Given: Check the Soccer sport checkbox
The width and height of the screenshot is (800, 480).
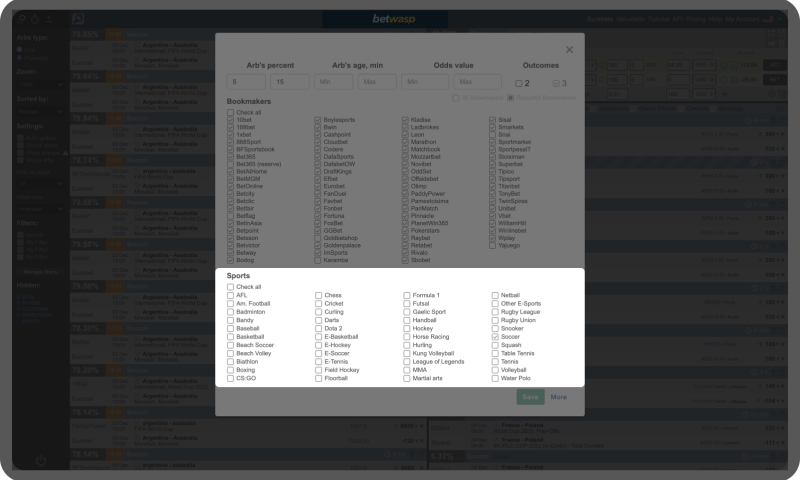Looking at the screenshot, I should pos(495,337).
